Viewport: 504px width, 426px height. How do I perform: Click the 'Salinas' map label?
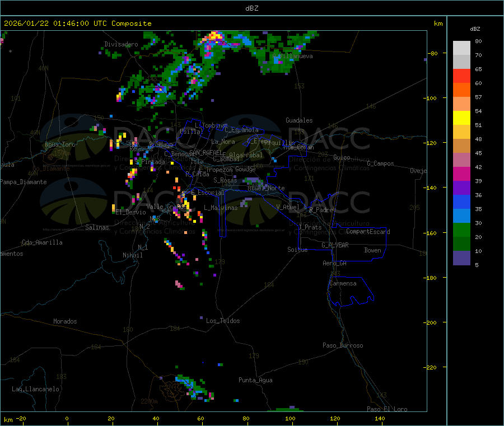[97, 227]
